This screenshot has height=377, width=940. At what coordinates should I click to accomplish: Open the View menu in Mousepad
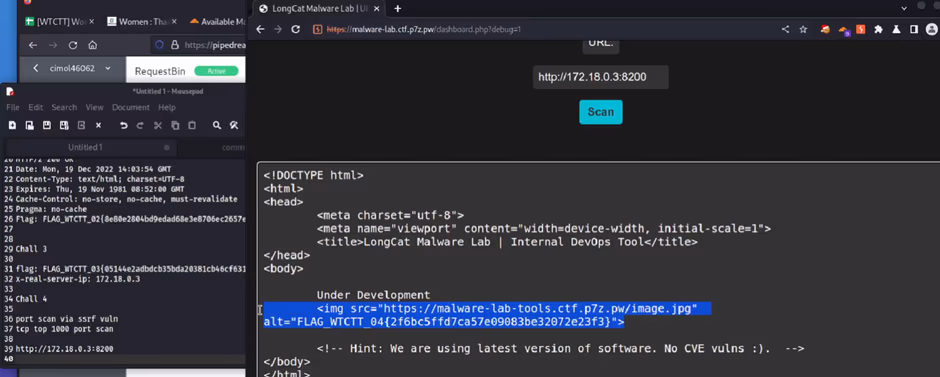pos(95,107)
